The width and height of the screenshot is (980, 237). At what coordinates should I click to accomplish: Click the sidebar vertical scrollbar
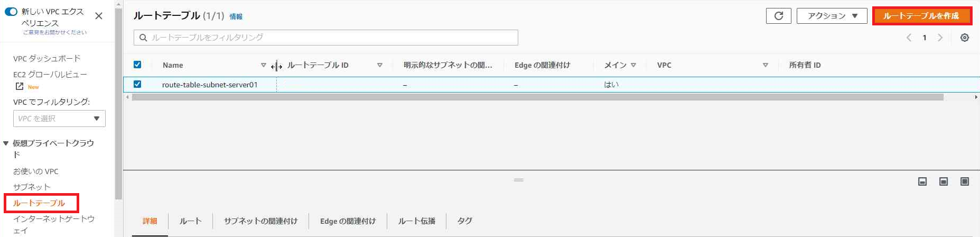(119, 104)
